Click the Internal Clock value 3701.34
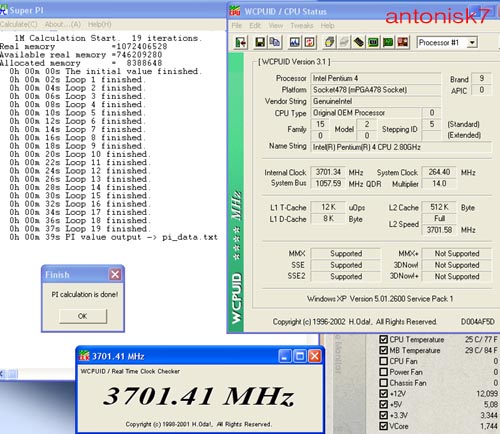 coord(328,172)
